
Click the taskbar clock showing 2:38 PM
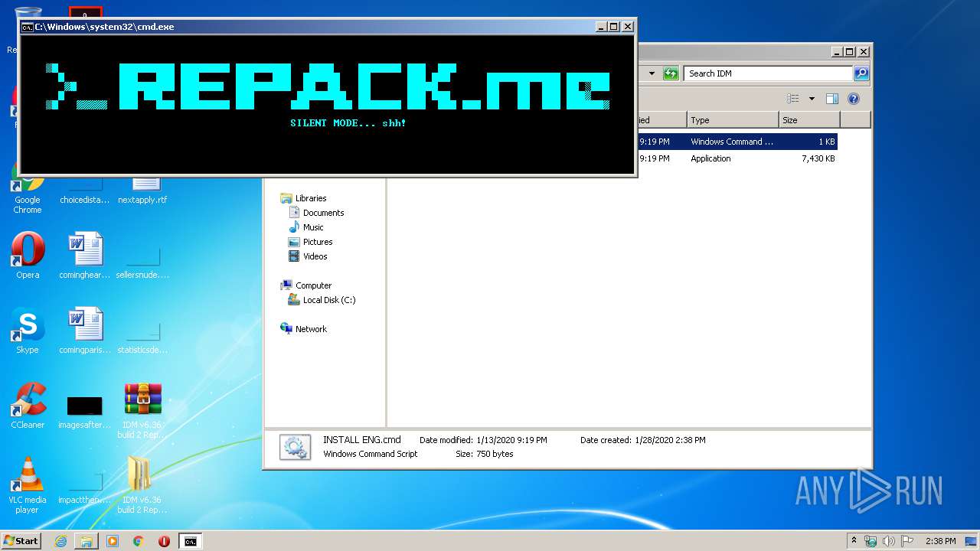(940, 541)
